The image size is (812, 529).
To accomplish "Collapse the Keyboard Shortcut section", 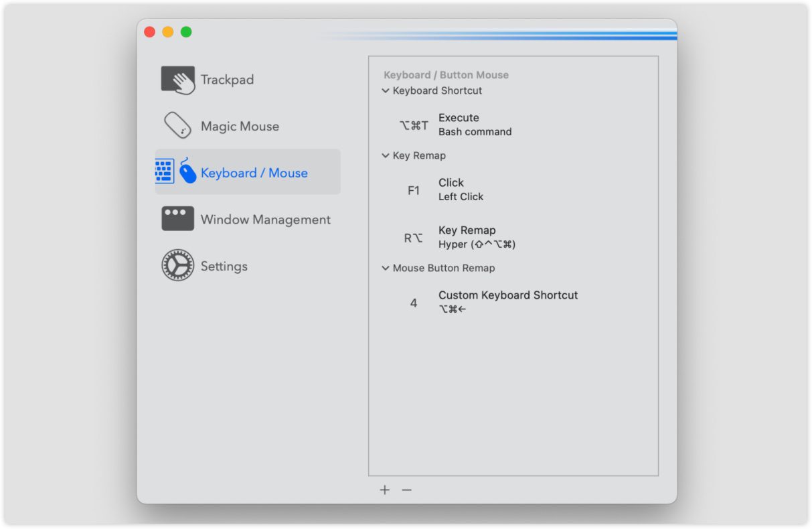I will (x=386, y=90).
